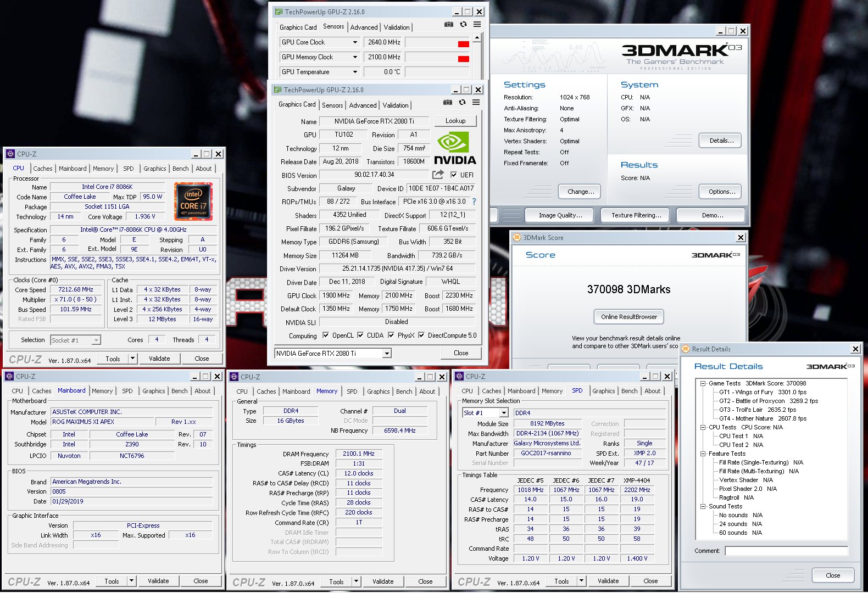Select the Graphics tab in CPU-Z SPD window
The height and width of the screenshot is (593, 868).
pyautogui.click(x=603, y=391)
